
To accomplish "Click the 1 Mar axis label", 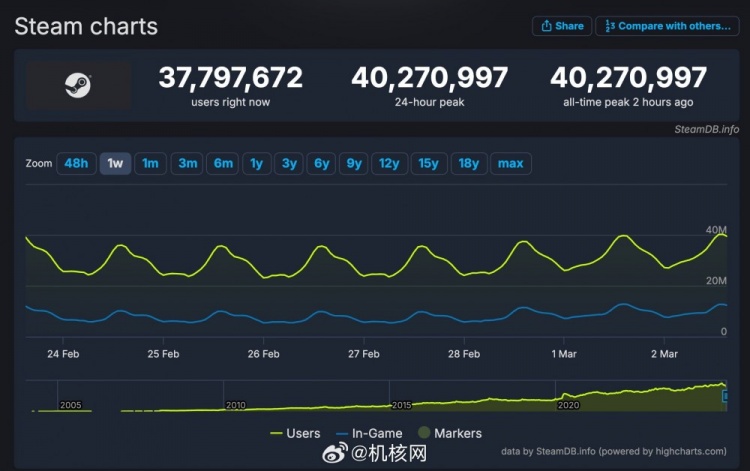I will click(x=564, y=354).
